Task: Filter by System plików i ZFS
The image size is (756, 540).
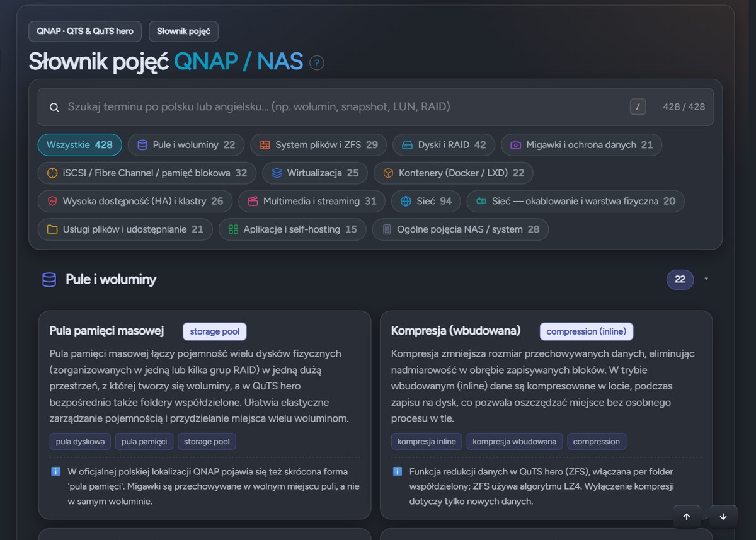Action: [319, 145]
